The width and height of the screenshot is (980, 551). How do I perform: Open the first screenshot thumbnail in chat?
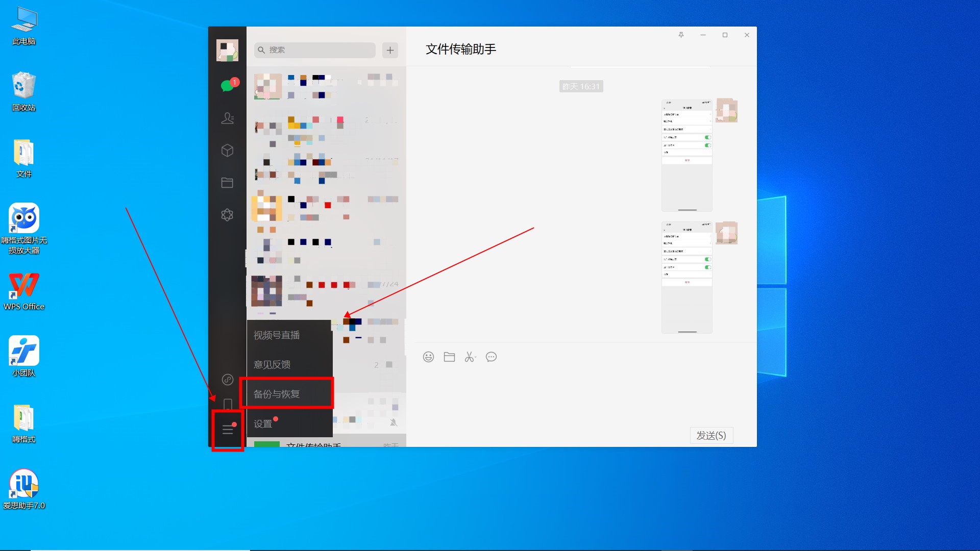[687, 156]
